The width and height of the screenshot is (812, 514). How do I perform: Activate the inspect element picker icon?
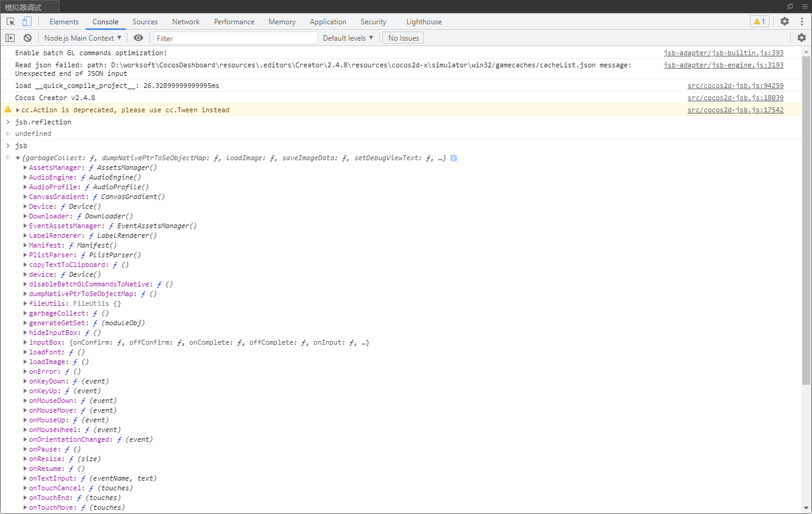(11, 22)
